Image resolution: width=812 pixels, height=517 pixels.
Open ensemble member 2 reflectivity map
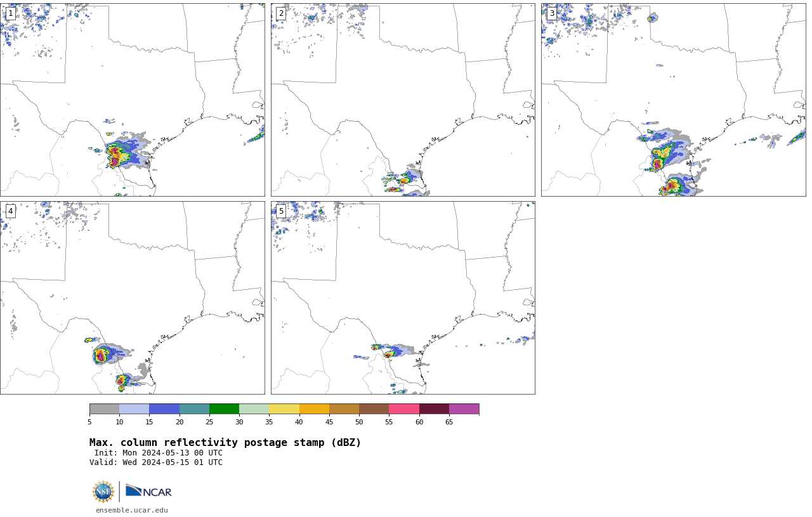pyautogui.click(x=403, y=100)
